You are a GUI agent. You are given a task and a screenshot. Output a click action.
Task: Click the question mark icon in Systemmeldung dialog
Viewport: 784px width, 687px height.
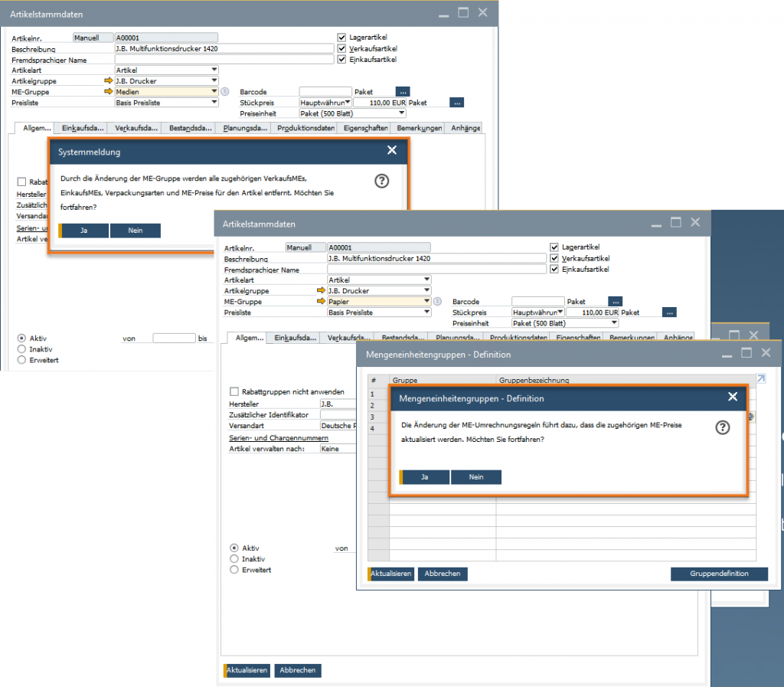pyautogui.click(x=382, y=181)
